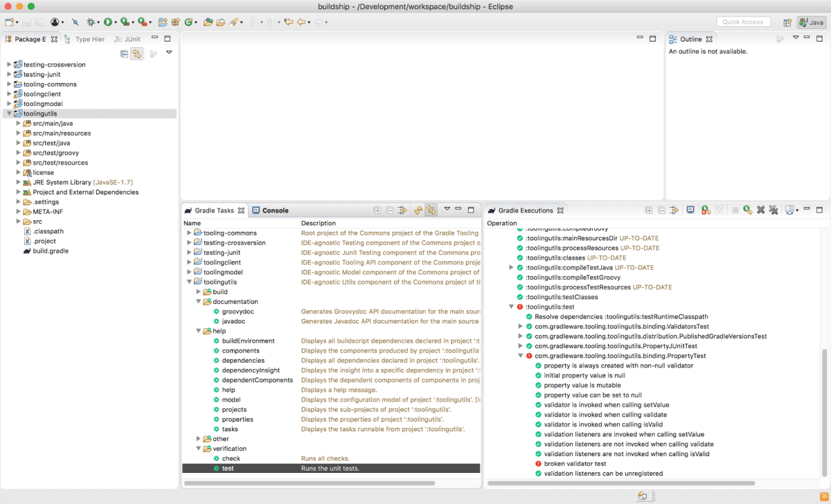Select the broken validator test result

(x=575, y=464)
